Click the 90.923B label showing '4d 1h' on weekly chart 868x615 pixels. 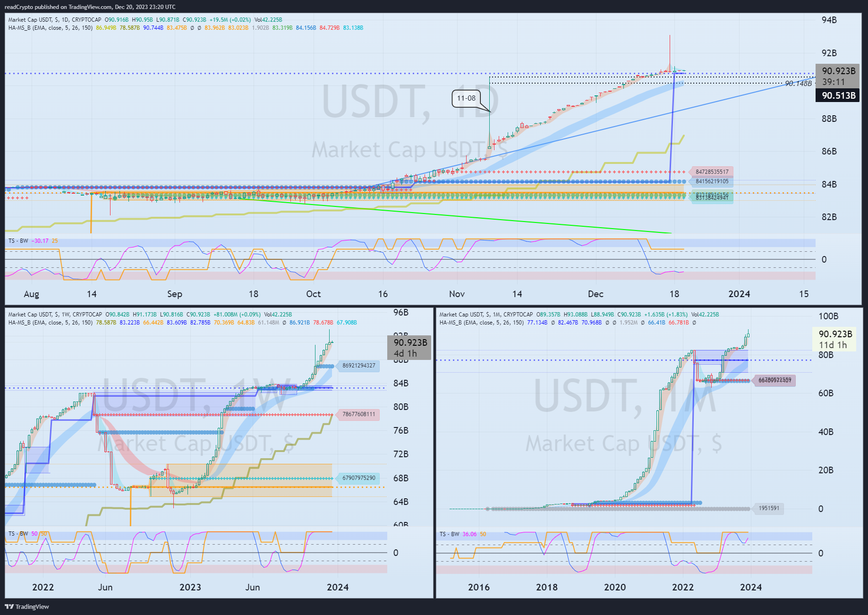pos(409,348)
